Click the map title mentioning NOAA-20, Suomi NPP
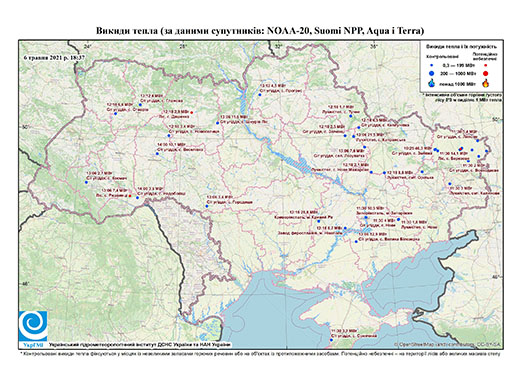Image resolution: width=520 pixels, height=368 pixels. pos(260,31)
